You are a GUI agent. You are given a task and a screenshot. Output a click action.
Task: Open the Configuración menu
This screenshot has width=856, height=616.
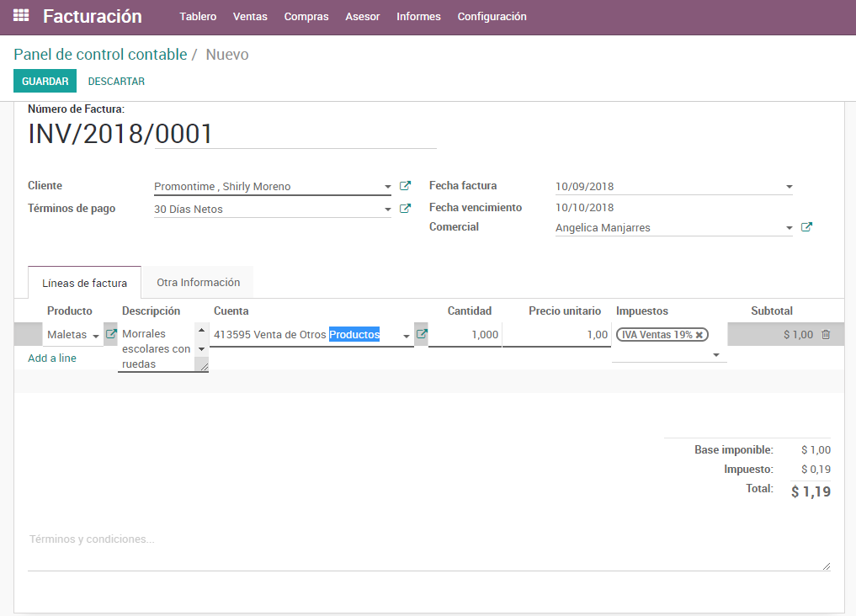492,16
